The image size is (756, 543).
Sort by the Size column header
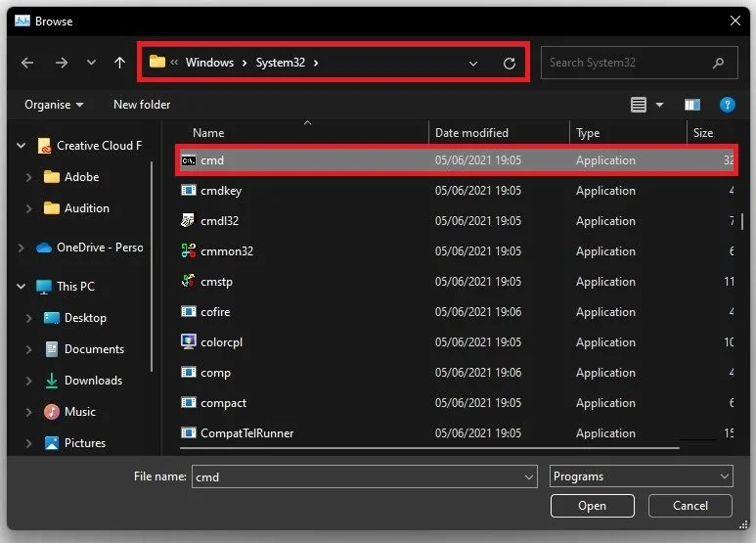703,133
